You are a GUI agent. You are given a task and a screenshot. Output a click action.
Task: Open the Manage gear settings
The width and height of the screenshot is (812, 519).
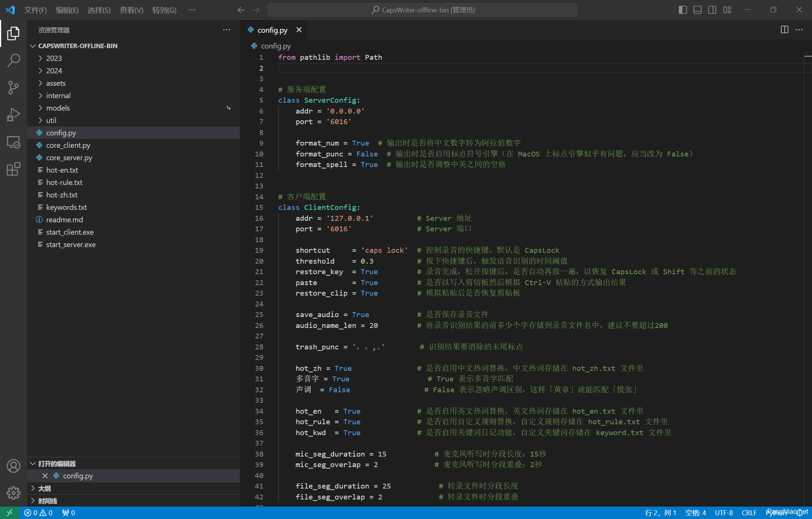click(x=14, y=493)
